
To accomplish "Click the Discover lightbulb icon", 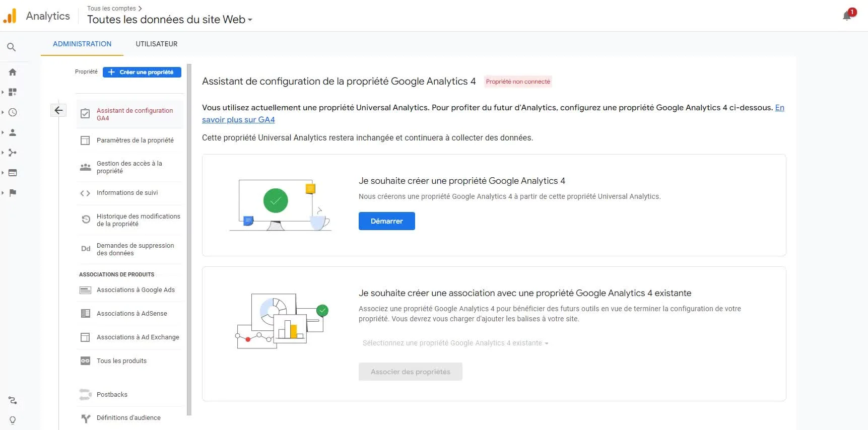I will pos(13,420).
